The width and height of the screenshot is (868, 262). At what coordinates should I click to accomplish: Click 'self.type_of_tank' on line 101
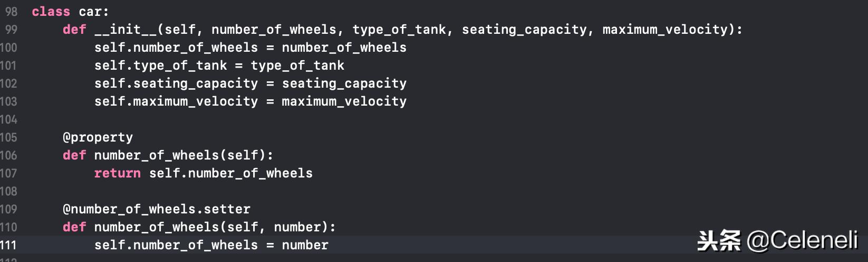pyautogui.click(x=160, y=65)
